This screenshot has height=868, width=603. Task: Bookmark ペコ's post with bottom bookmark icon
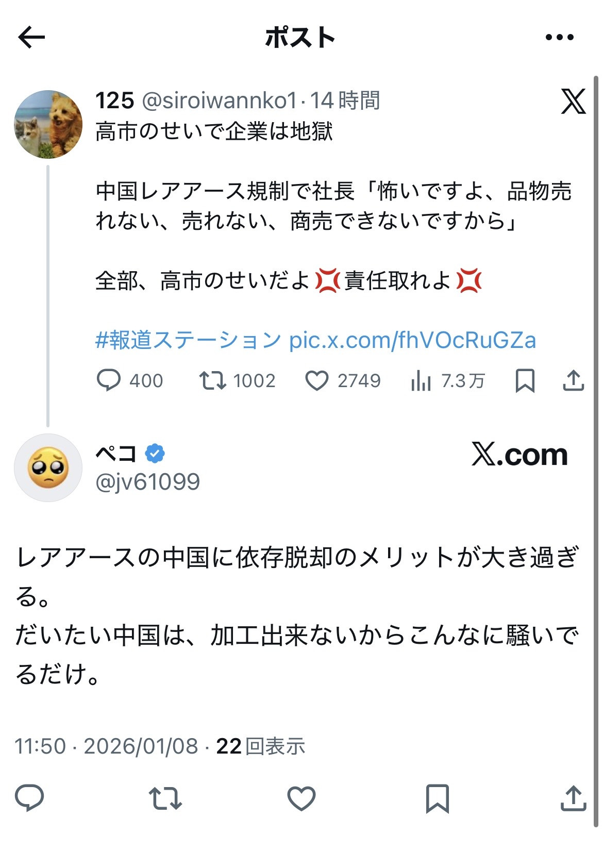click(x=438, y=798)
